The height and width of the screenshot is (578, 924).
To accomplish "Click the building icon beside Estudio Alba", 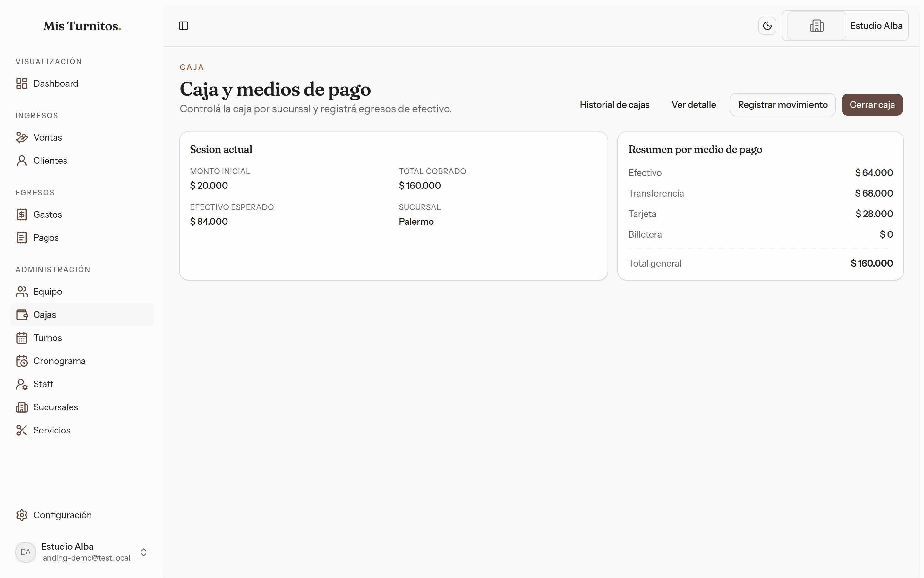I will click(816, 26).
